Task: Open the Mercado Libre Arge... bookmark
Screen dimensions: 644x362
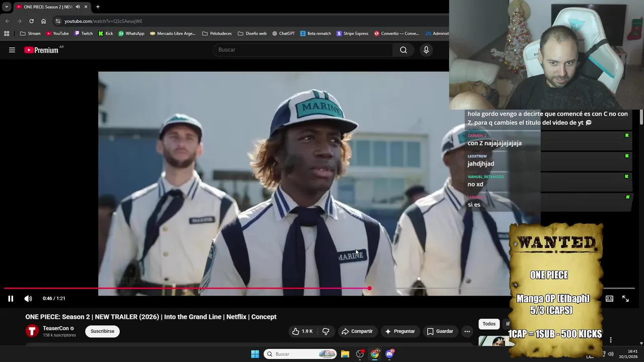Action: [x=173, y=34]
